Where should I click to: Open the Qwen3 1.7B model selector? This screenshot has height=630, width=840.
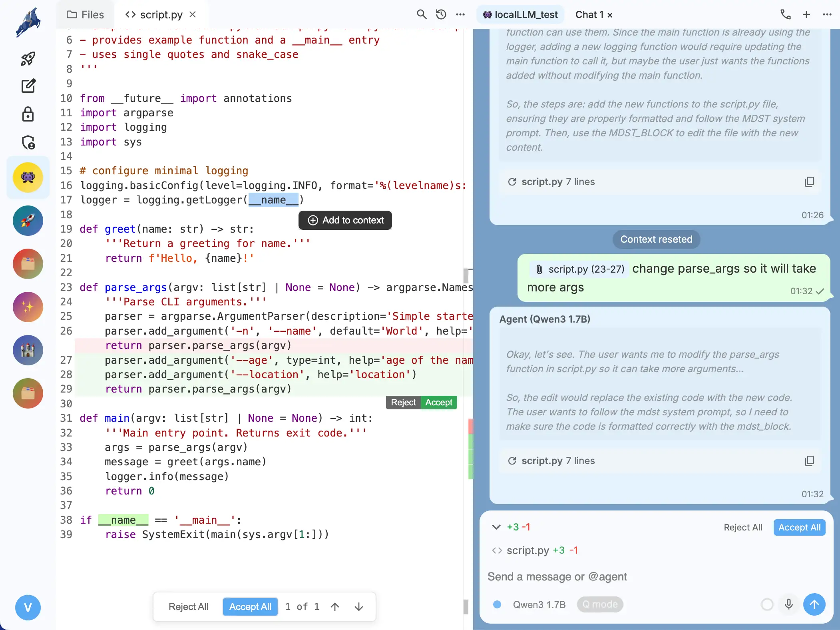tap(539, 604)
